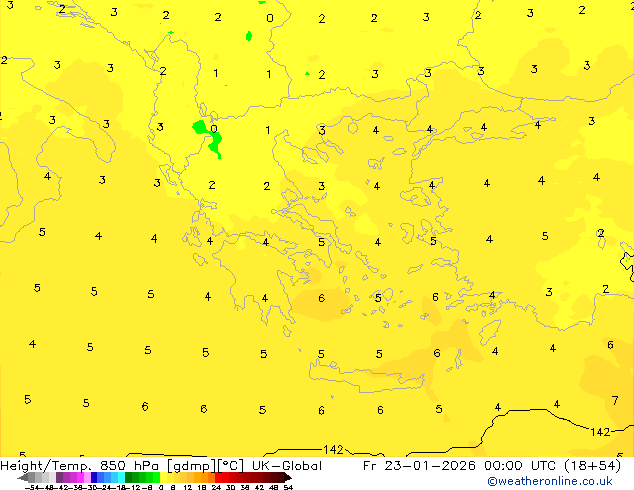Click the right dark arrow of color scale

[287, 478]
